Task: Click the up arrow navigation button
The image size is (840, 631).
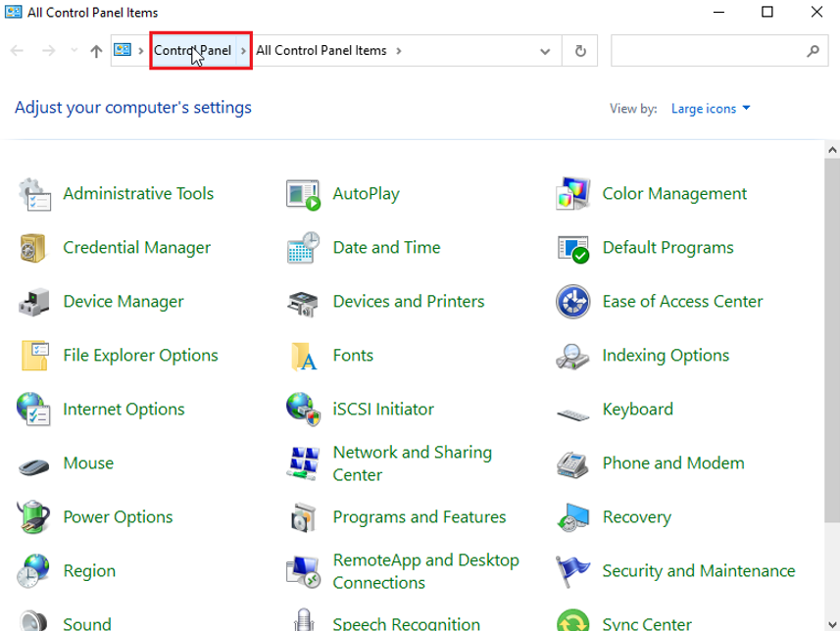Action: point(96,51)
